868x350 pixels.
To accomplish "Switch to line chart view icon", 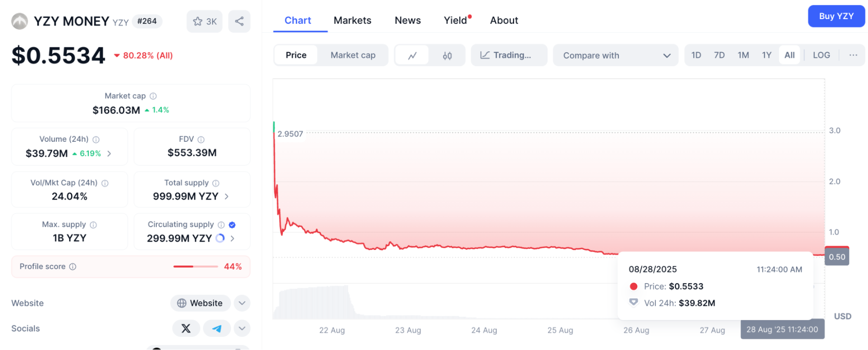I will point(412,55).
